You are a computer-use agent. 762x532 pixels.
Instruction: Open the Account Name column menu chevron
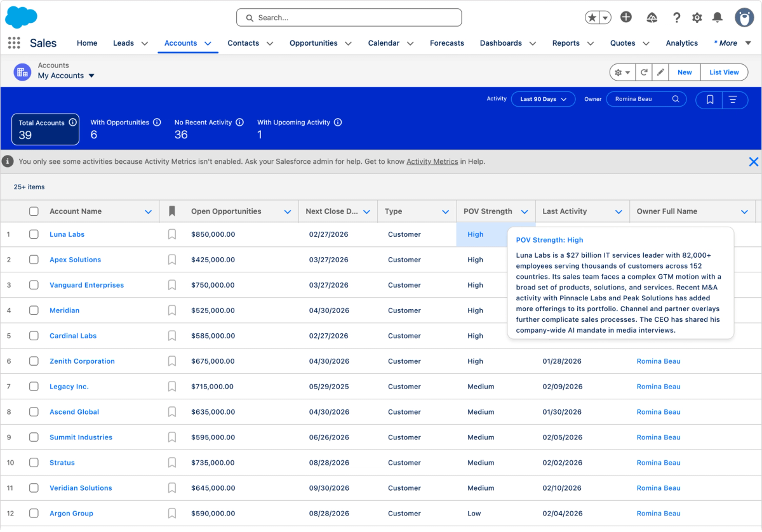pos(149,212)
